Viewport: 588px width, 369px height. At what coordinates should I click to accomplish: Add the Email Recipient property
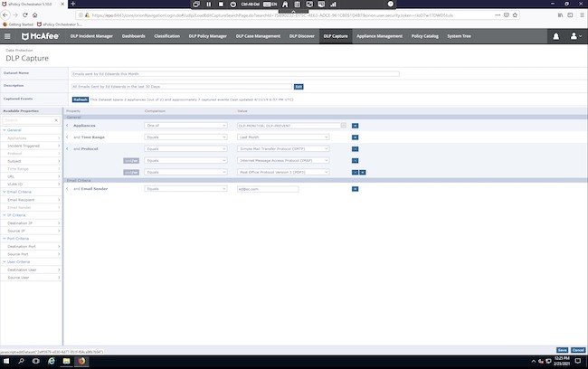[32, 200]
